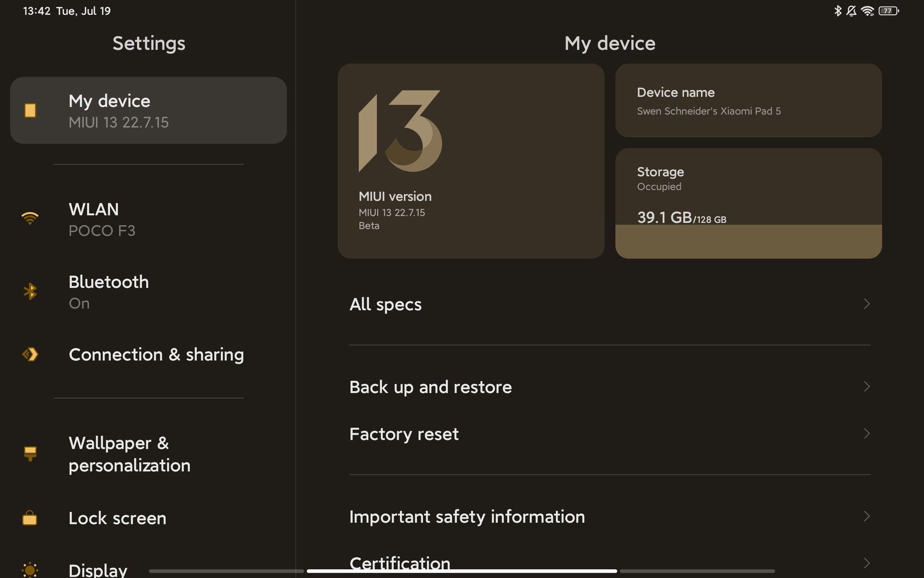The width and height of the screenshot is (924, 578).
Task: Select the My device menu entry
Action: (x=148, y=110)
